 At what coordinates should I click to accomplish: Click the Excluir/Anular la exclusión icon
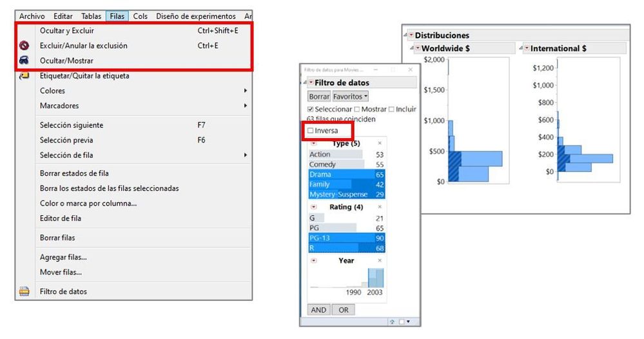click(24, 46)
